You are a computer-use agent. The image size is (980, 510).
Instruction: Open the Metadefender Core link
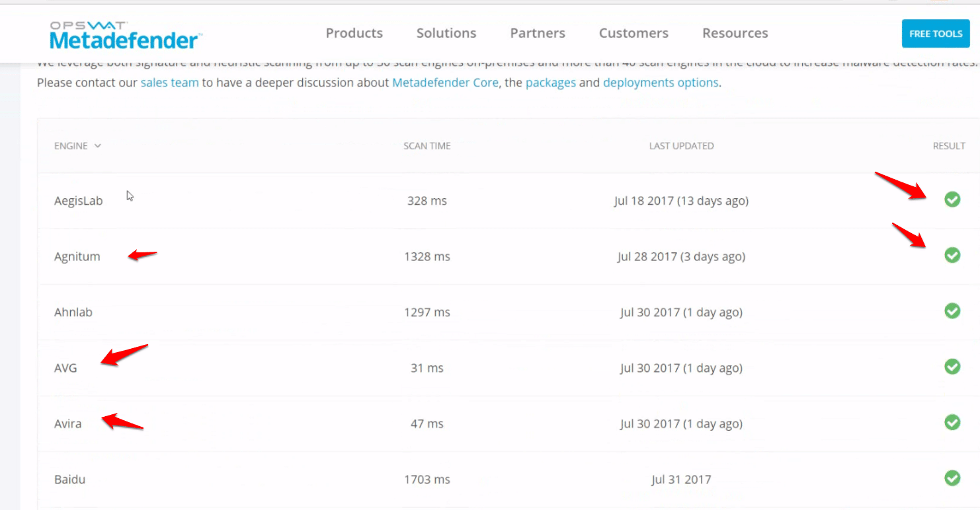[x=445, y=83]
